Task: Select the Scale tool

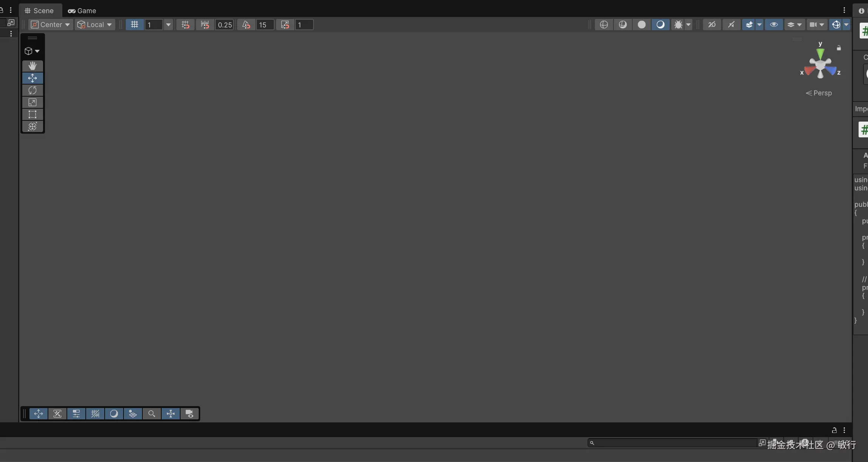Action: click(32, 102)
